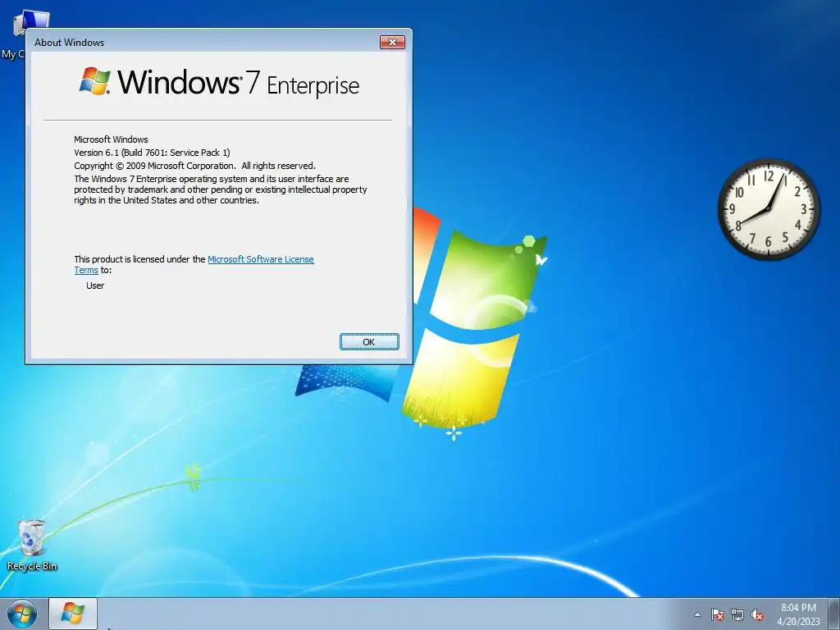The width and height of the screenshot is (840, 630).
Task: Open the network status tray icon
Action: pos(737,614)
